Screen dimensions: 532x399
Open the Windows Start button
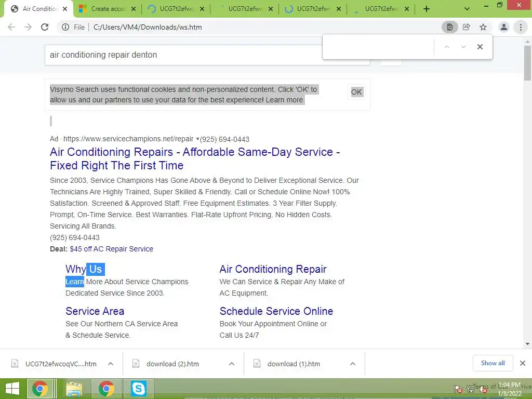pyautogui.click(x=12, y=389)
